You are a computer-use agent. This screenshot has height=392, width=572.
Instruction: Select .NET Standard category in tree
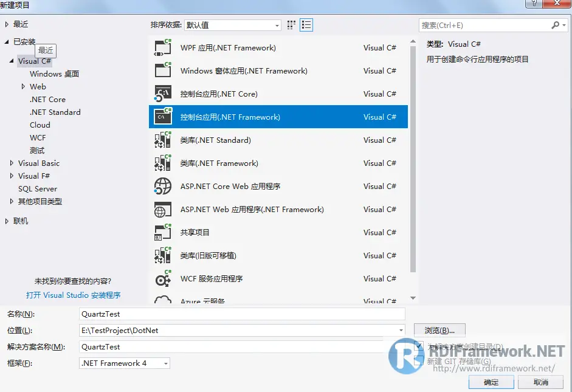click(55, 112)
